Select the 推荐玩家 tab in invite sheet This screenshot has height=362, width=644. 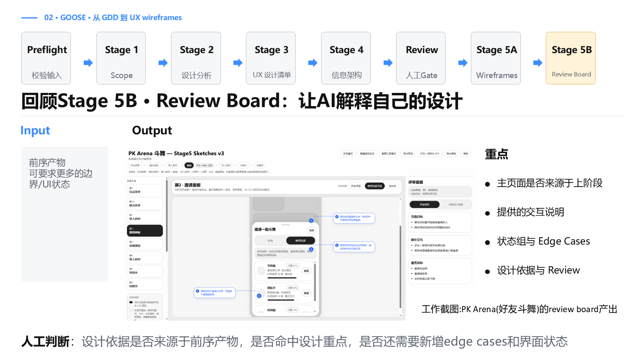[x=300, y=241]
